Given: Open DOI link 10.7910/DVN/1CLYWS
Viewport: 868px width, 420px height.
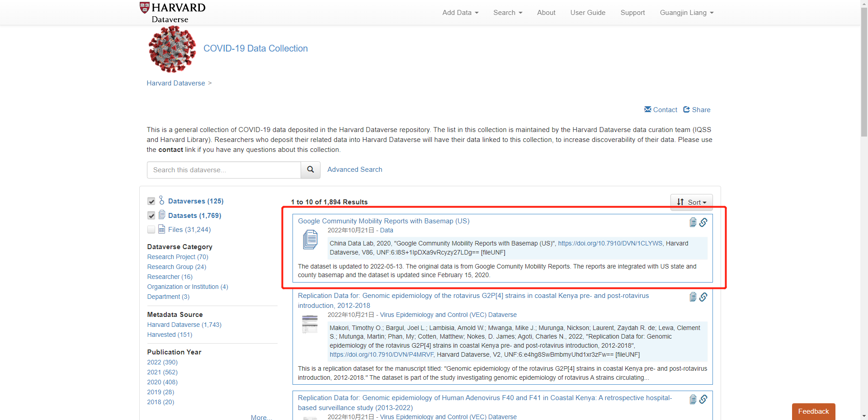Looking at the screenshot, I should (x=610, y=243).
